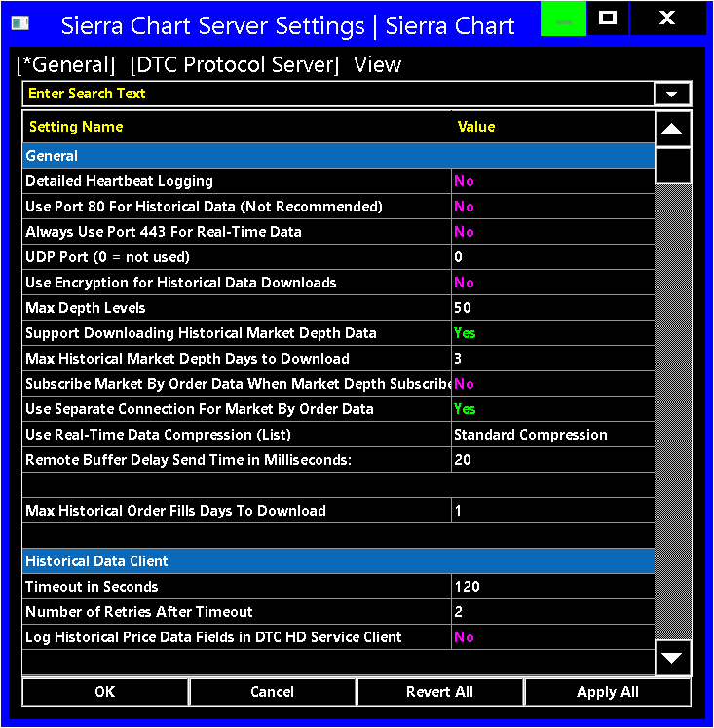This screenshot has width=714, height=728.
Task: Click Remote Buffer Delay Send Time value 20
Action: click(552, 460)
